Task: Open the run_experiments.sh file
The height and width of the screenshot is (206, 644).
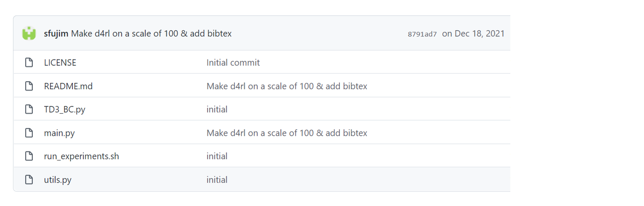Action: coord(81,156)
